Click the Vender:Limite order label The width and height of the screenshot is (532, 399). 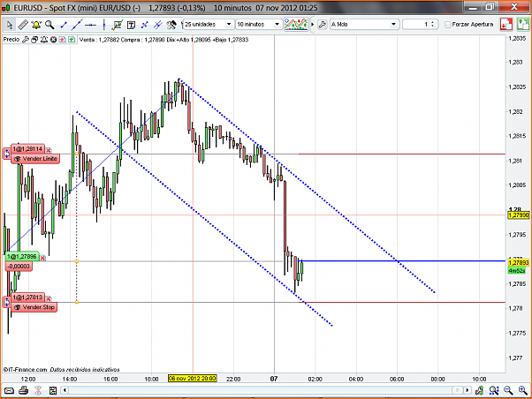click(x=35, y=159)
